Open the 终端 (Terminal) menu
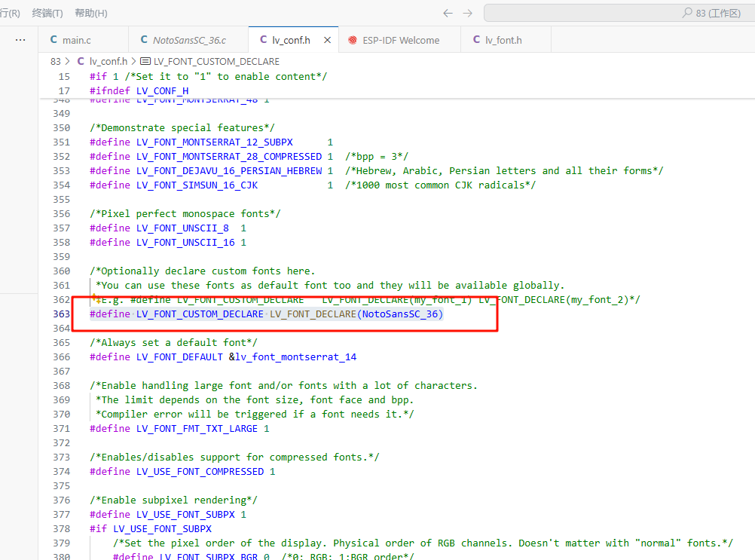Image resolution: width=755 pixels, height=560 pixels. click(x=47, y=13)
